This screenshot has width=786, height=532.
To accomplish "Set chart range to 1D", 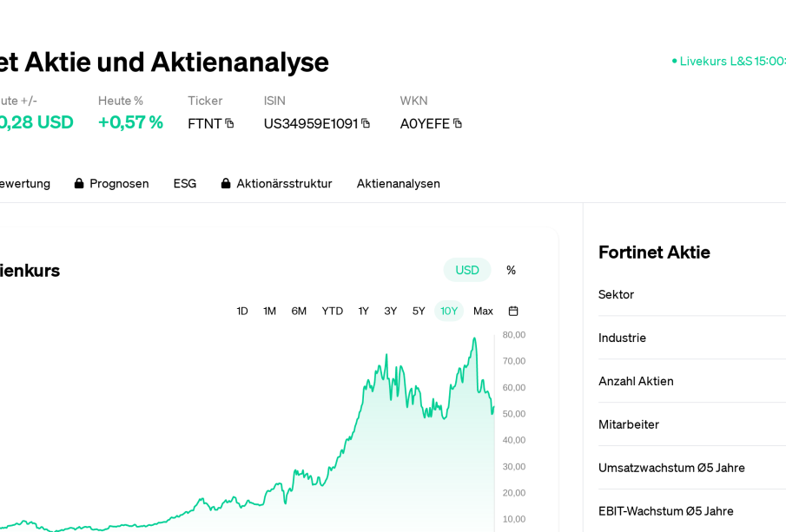I will tap(242, 311).
